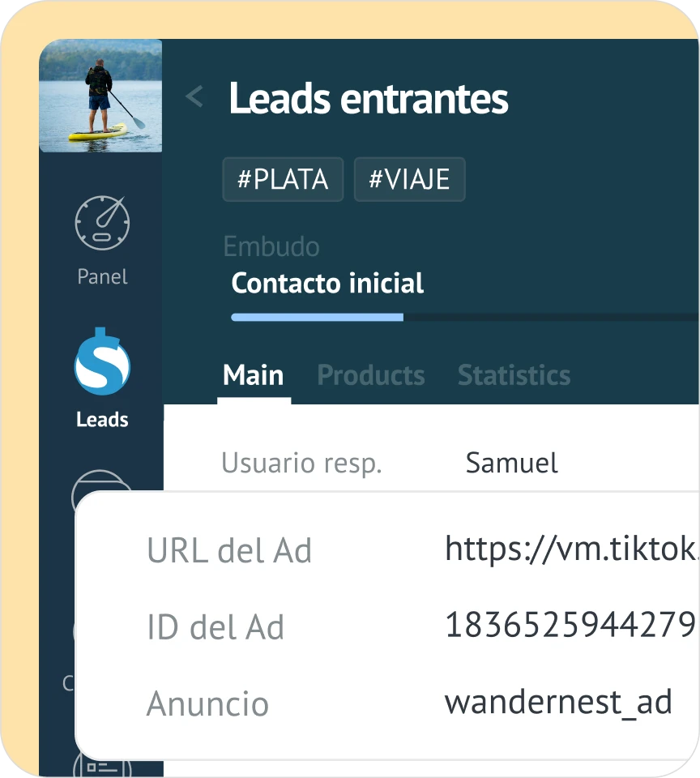Open the paddleboarder profile picture
This screenshot has width=700, height=778.
tap(100, 96)
